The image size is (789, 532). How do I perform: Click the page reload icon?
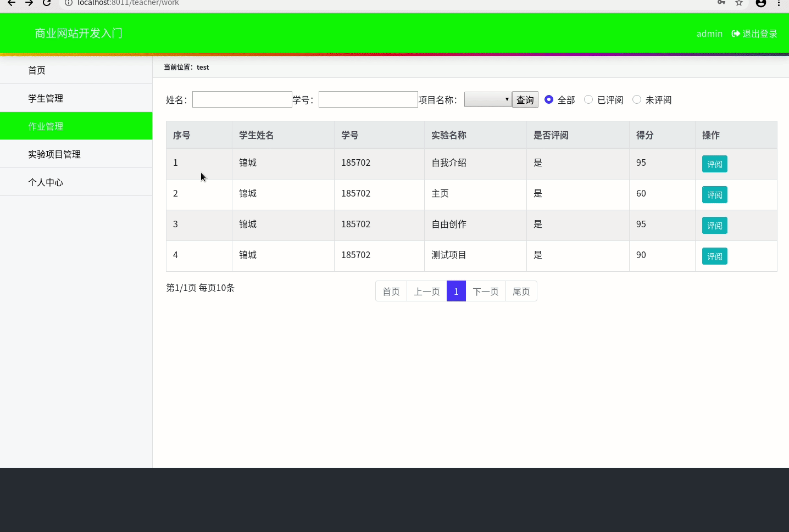47,3
